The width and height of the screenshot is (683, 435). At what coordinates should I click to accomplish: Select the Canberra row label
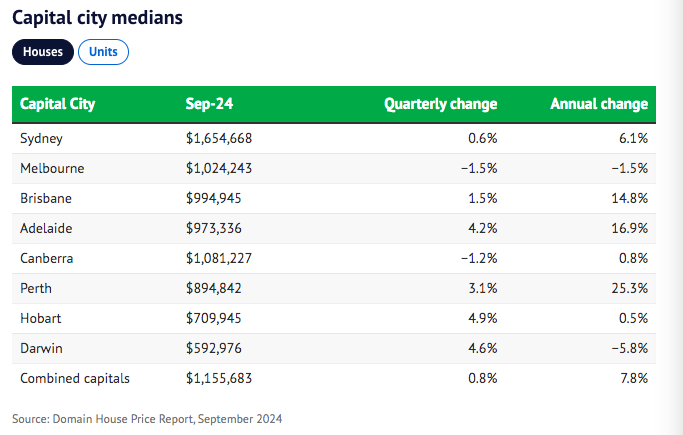click(x=47, y=258)
